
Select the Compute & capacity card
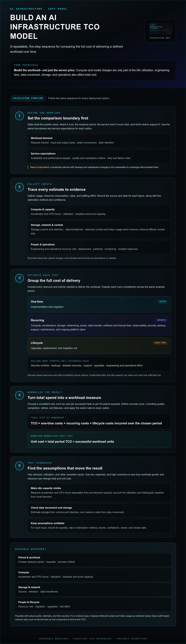[x=99, y=212]
